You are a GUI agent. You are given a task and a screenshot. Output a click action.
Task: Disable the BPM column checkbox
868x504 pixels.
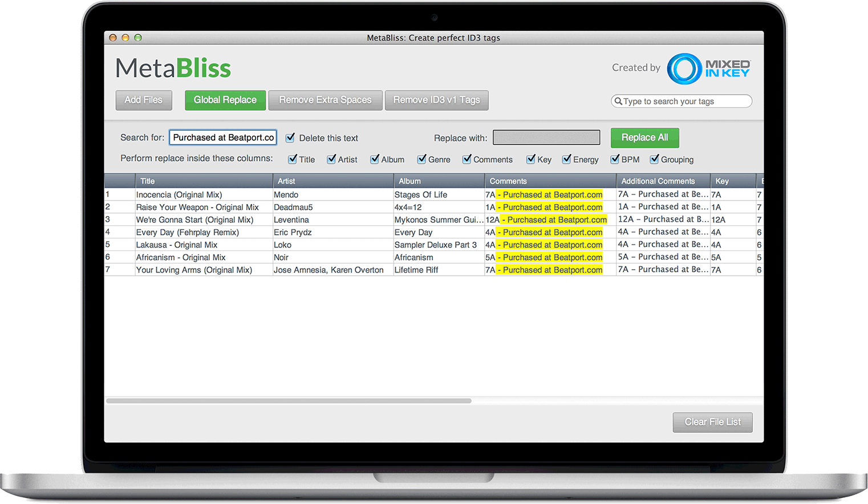(615, 159)
